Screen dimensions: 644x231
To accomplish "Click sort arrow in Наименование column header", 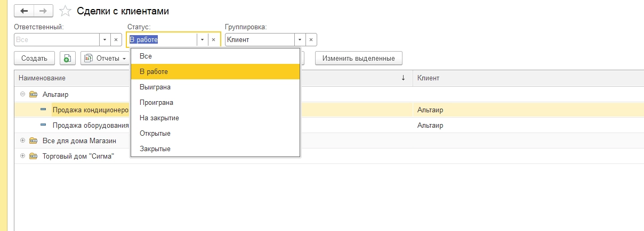I will tap(403, 78).
